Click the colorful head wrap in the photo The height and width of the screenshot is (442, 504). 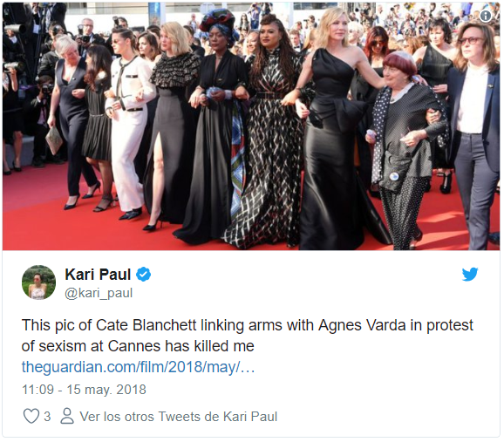click(x=220, y=21)
